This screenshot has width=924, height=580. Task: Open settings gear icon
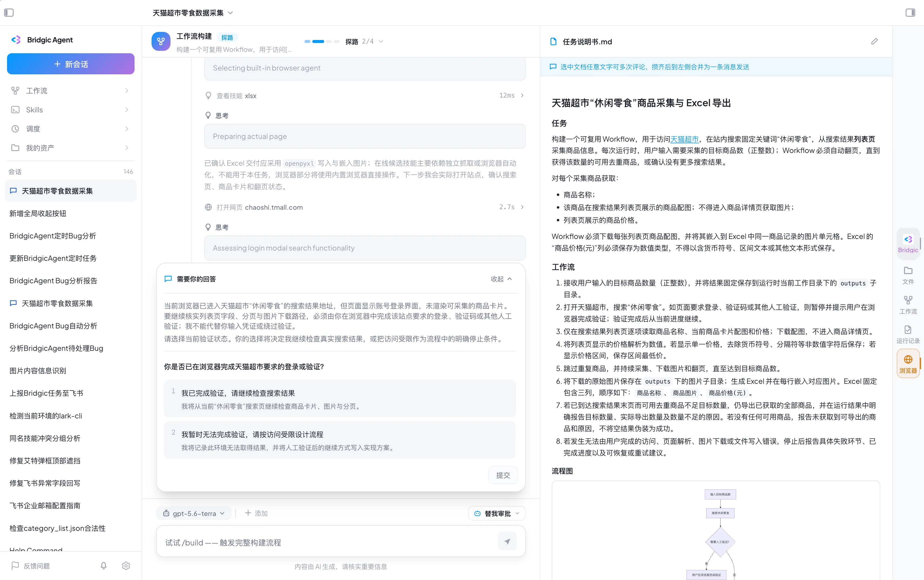coord(126,566)
